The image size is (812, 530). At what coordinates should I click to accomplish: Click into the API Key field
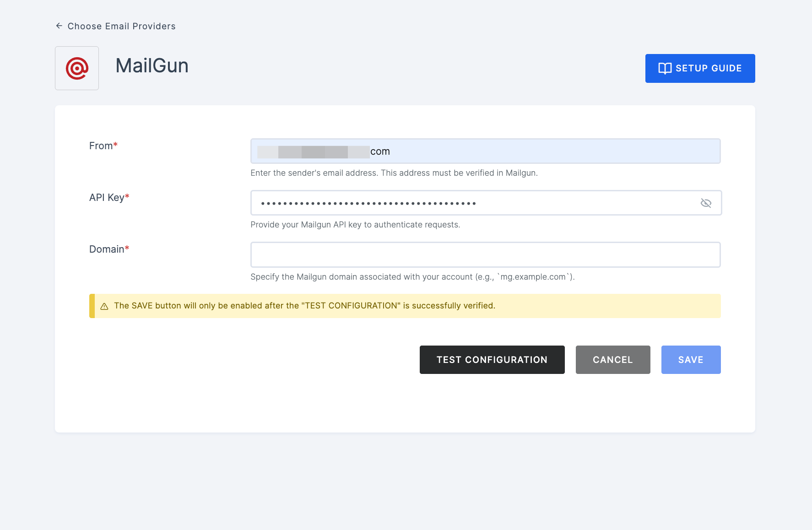[485, 203]
